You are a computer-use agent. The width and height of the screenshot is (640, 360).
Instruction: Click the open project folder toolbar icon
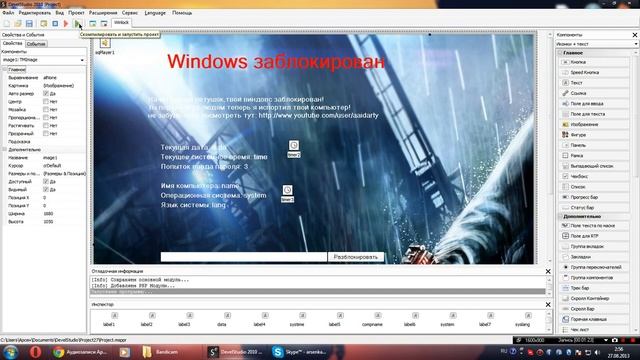click(18, 24)
